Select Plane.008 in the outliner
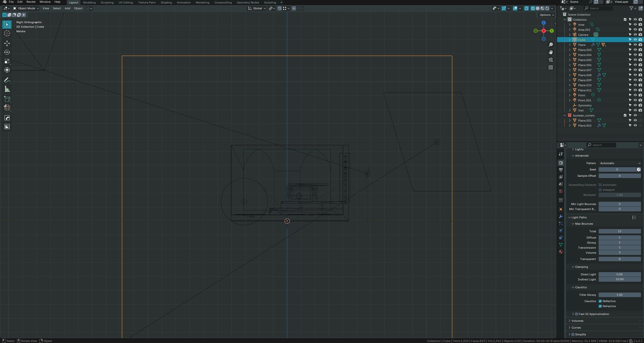 coord(585,75)
